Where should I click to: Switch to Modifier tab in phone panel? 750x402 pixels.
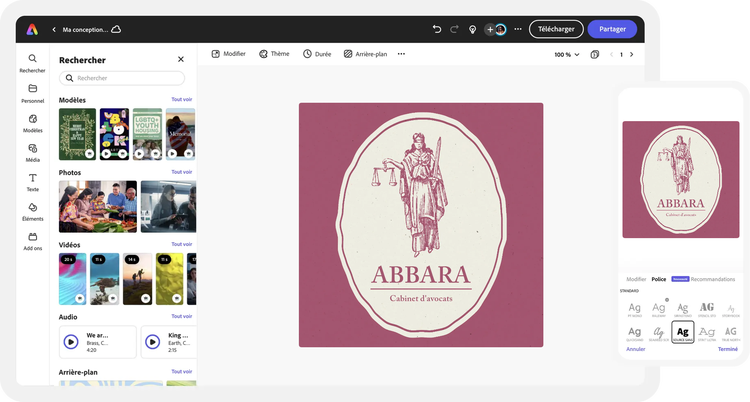636,279
